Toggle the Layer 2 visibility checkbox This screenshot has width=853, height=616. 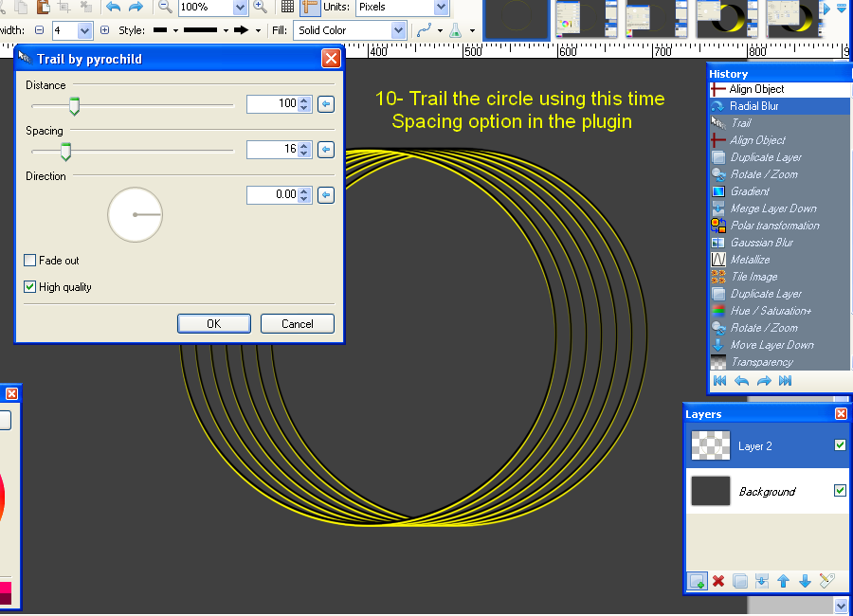[x=840, y=445]
